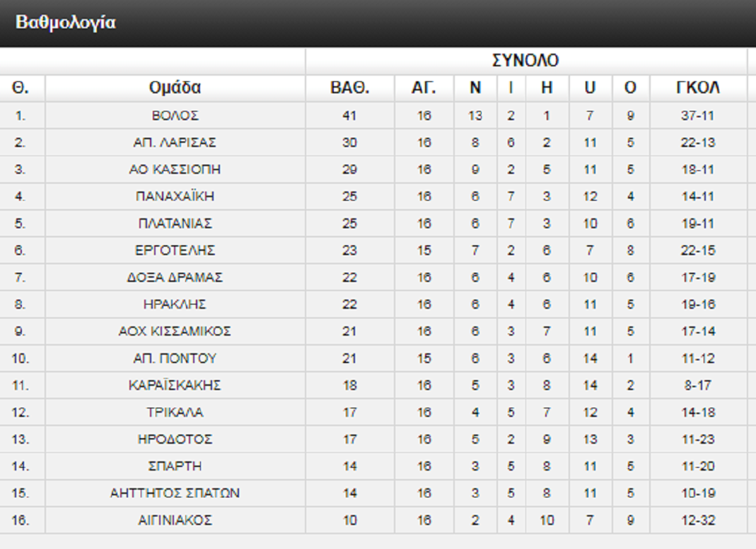Viewport: 756px width, 549px height.
Task: Click the ΔΟΞΑ ΔΡΑΜΑΣ team name
Action: point(175,278)
